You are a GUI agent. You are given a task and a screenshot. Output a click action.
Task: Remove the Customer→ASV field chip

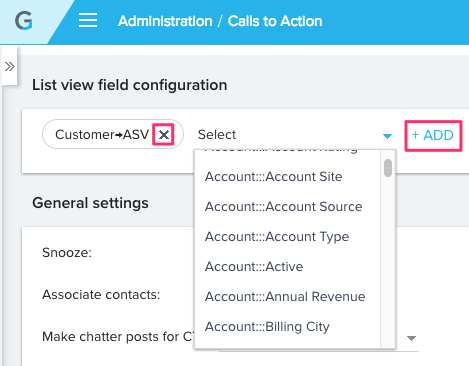(163, 135)
